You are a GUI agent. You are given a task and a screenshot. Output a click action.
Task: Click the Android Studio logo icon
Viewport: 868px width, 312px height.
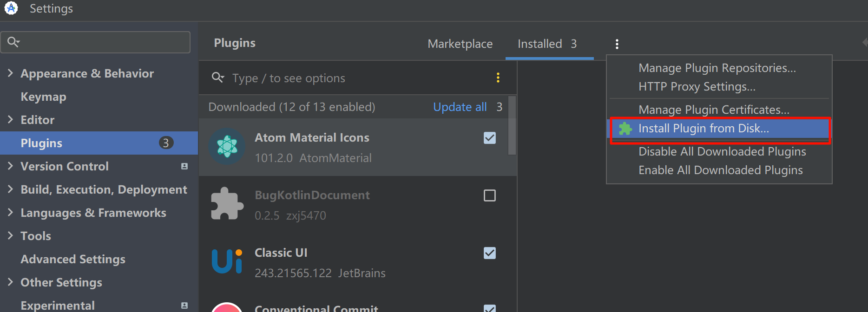coord(11,8)
